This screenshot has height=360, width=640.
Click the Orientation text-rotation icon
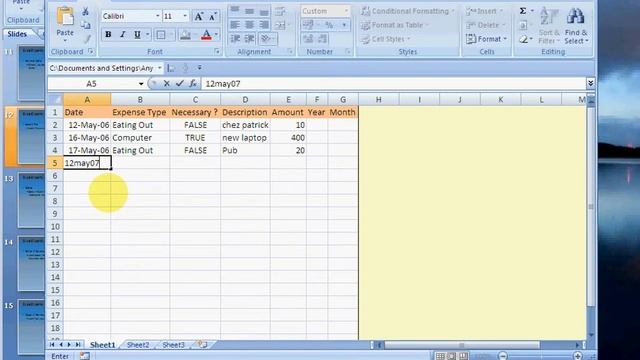coord(266,39)
